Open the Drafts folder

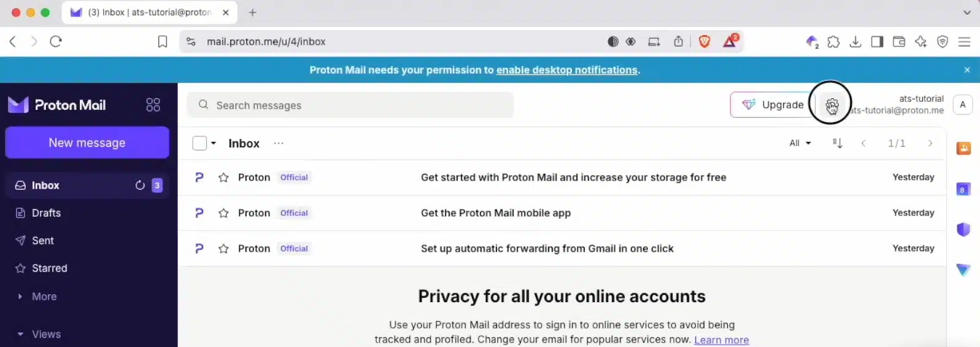point(46,213)
